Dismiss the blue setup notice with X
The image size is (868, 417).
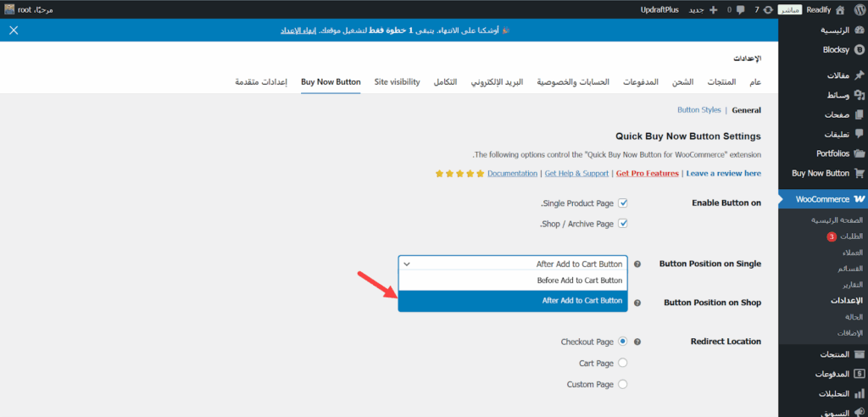click(x=14, y=31)
